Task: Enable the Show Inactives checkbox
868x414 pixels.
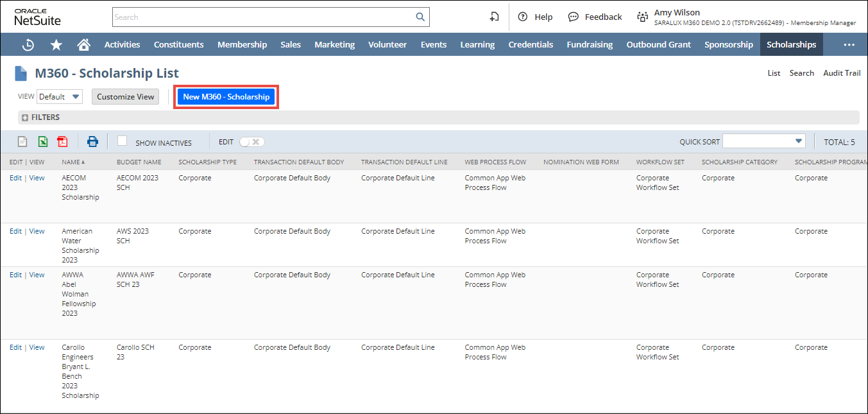Action: coord(123,141)
